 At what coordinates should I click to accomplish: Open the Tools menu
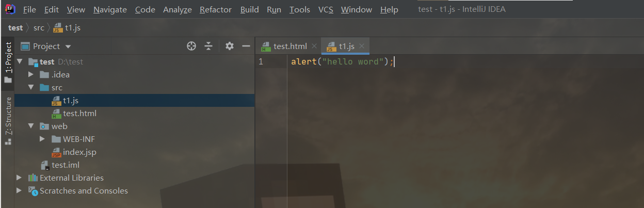click(x=300, y=10)
